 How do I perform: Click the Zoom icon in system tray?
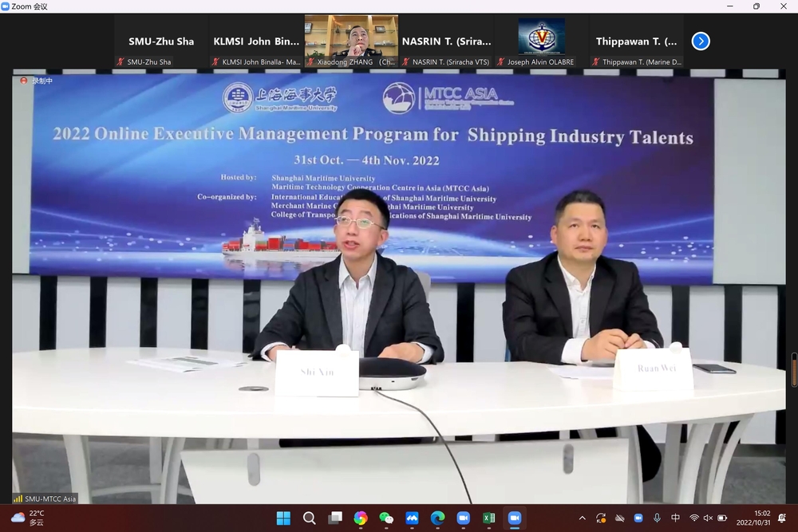(x=638, y=518)
